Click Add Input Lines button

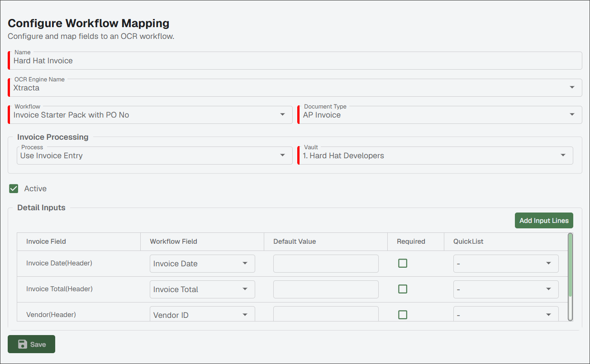coord(544,221)
